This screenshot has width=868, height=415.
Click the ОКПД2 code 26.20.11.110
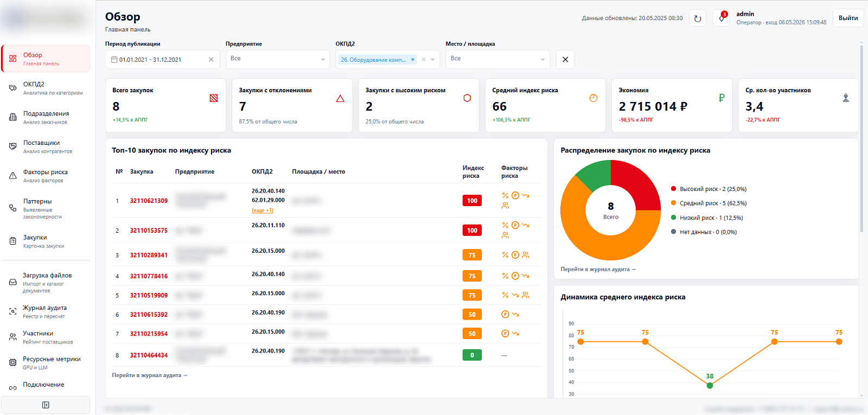coord(268,225)
